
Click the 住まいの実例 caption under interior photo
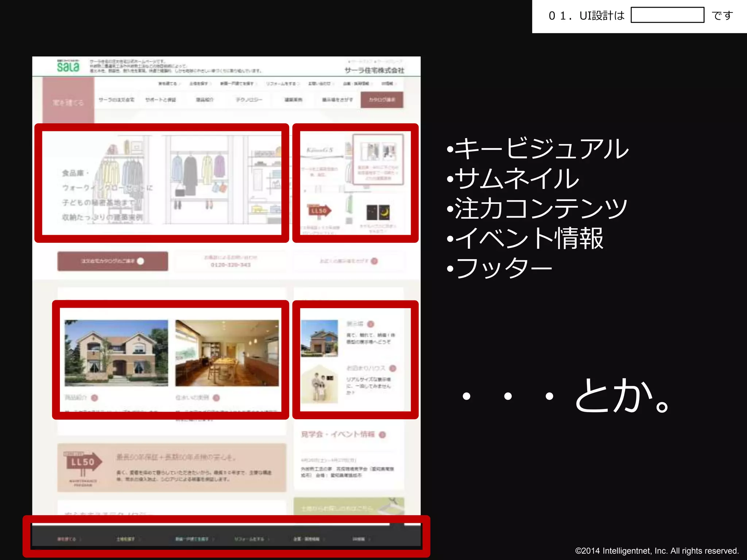pos(193,397)
